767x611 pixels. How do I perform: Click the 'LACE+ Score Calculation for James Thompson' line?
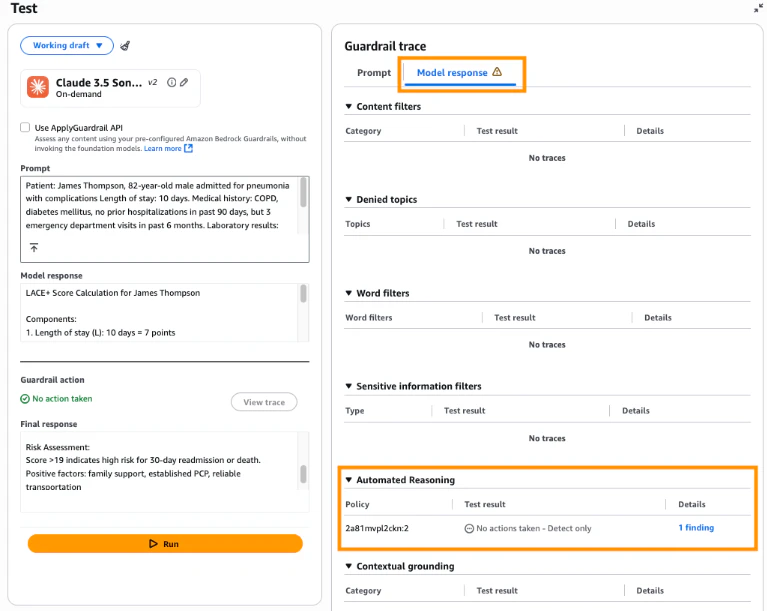pyautogui.click(x=113, y=293)
